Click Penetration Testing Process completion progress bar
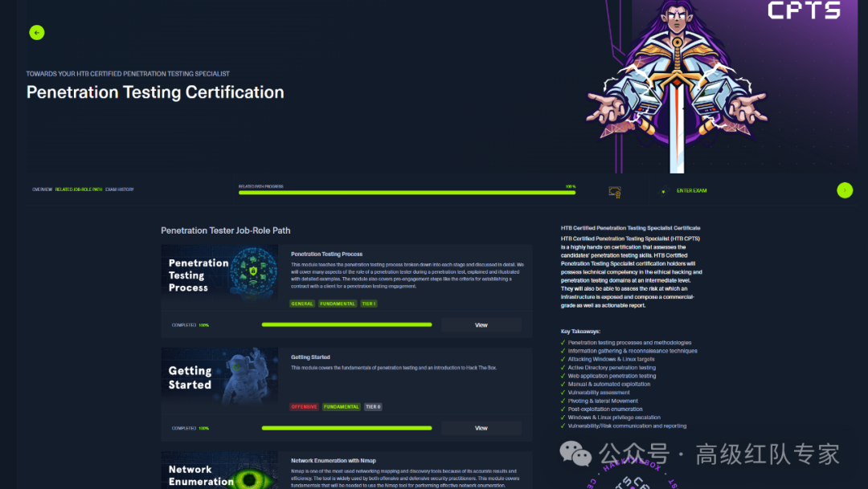This screenshot has height=489, width=868. click(346, 324)
